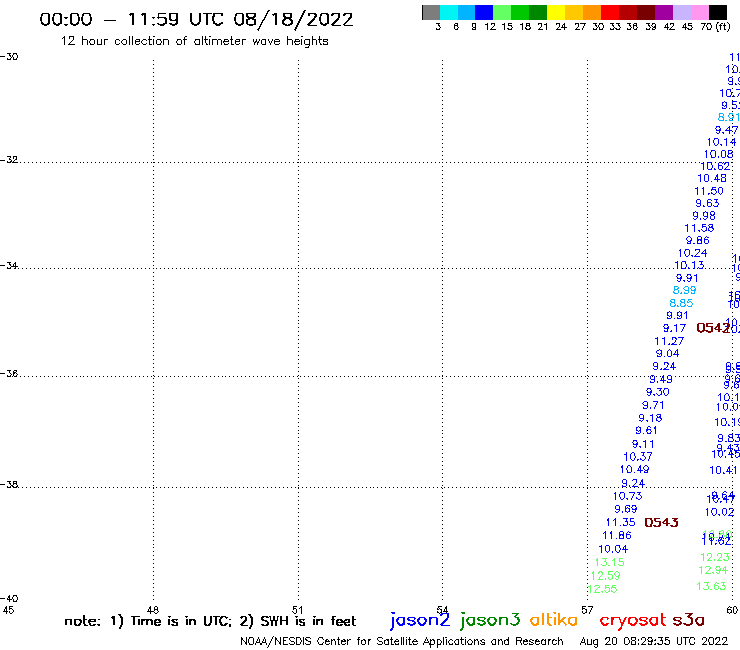The height and width of the screenshot is (650, 740).
Task: Click the 0542 track time marker
Action: (713, 328)
